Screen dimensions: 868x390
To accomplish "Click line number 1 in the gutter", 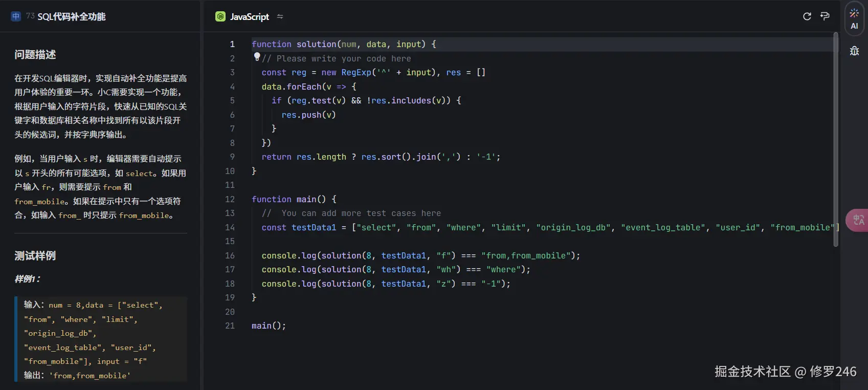I will [x=232, y=44].
